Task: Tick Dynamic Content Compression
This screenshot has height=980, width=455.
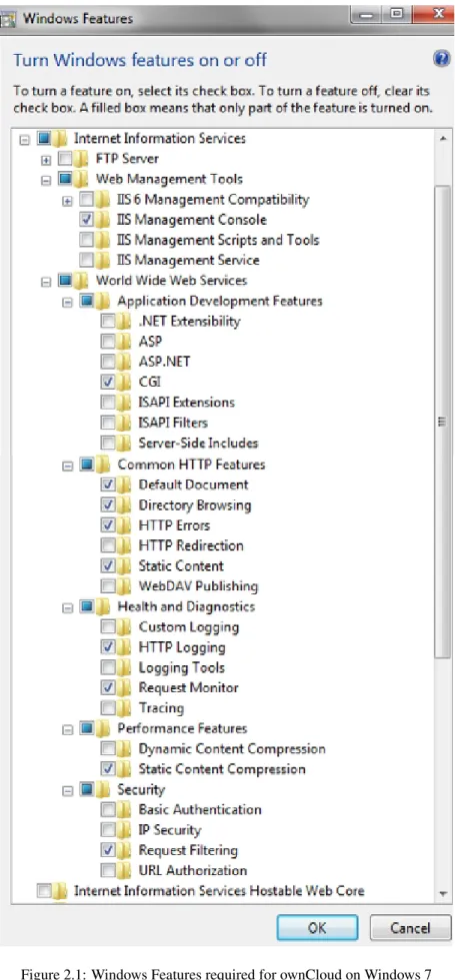Action: pyautogui.click(x=108, y=749)
